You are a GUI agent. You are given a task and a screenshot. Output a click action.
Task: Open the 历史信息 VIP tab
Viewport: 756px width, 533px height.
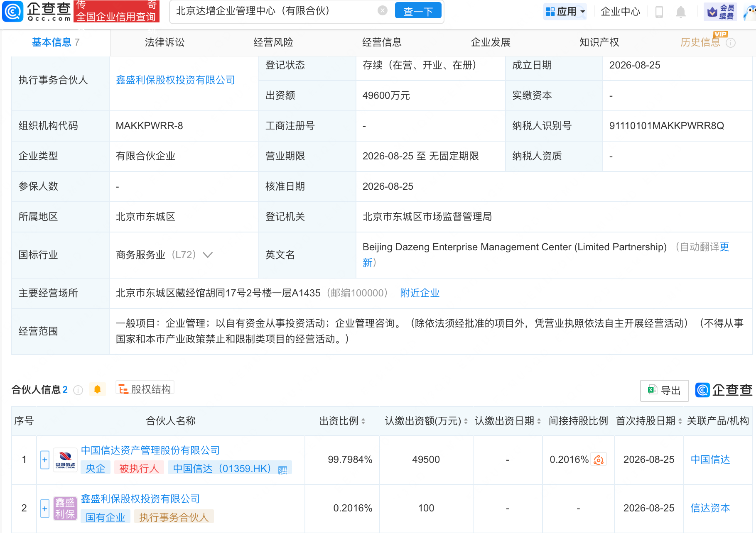pyautogui.click(x=700, y=42)
